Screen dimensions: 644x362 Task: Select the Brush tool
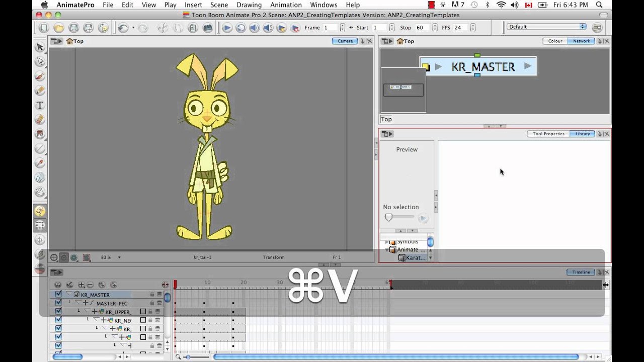(x=40, y=76)
